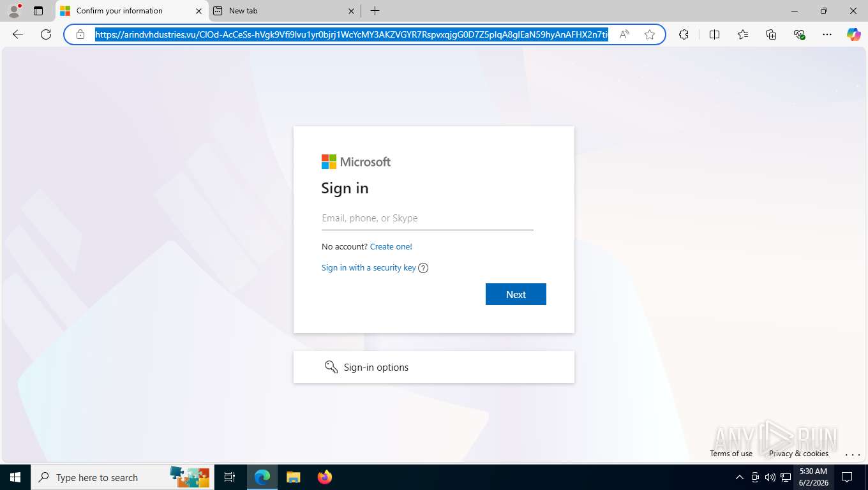Screen dimensions: 868x490
Task: Close the Confirm your information tab
Action: tap(198, 11)
